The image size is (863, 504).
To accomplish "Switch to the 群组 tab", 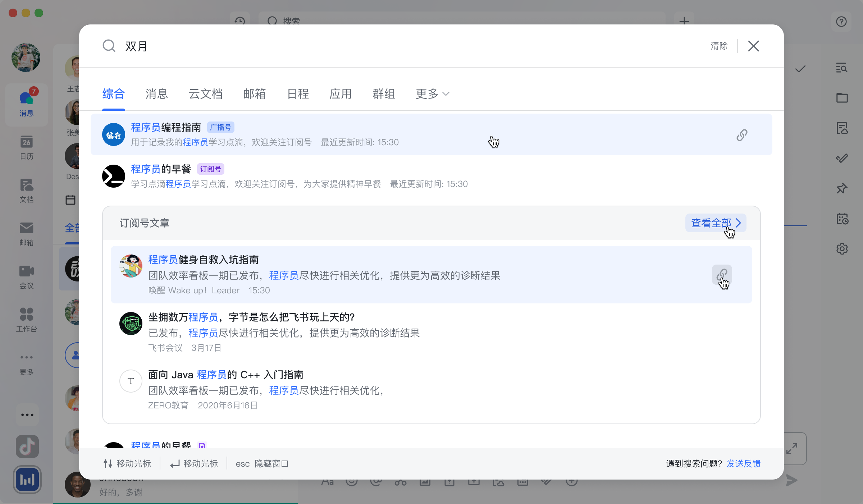I will click(384, 94).
